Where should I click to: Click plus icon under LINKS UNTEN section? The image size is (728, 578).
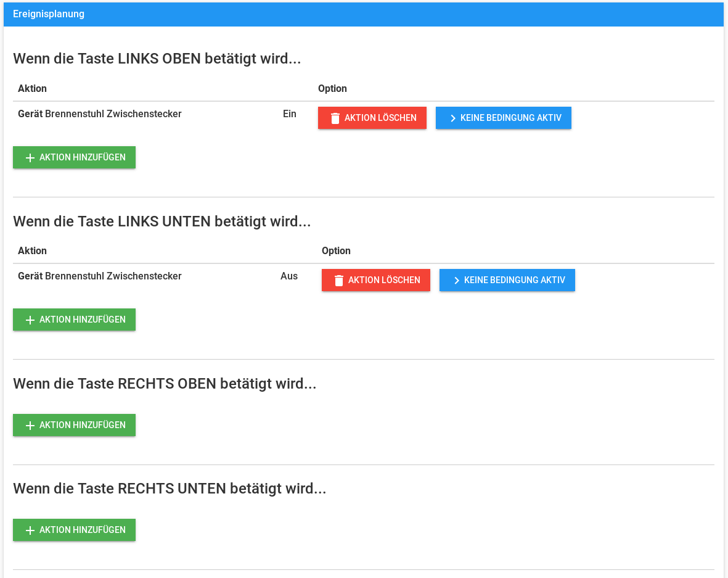[30, 320]
